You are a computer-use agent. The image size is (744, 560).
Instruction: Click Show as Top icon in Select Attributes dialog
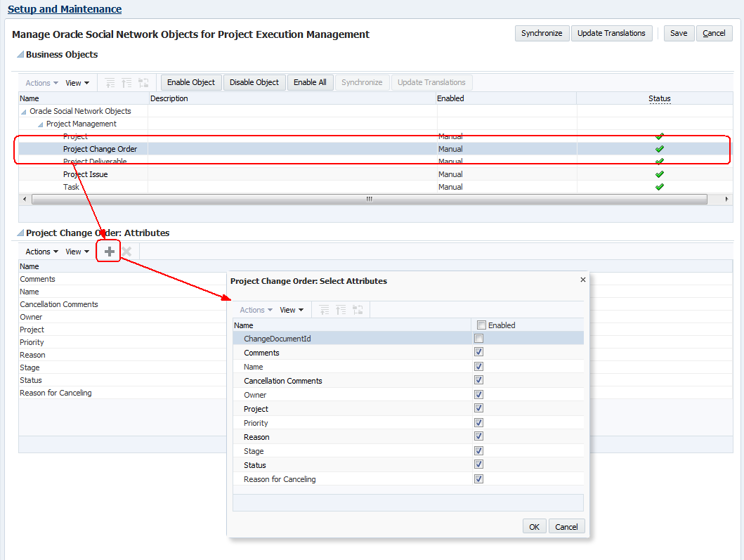click(358, 310)
